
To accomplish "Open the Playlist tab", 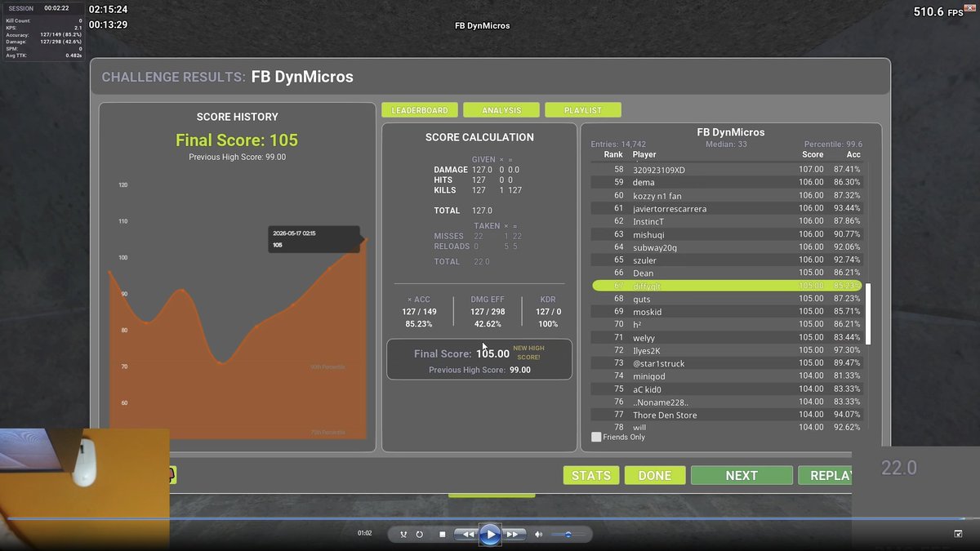I will click(x=583, y=110).
